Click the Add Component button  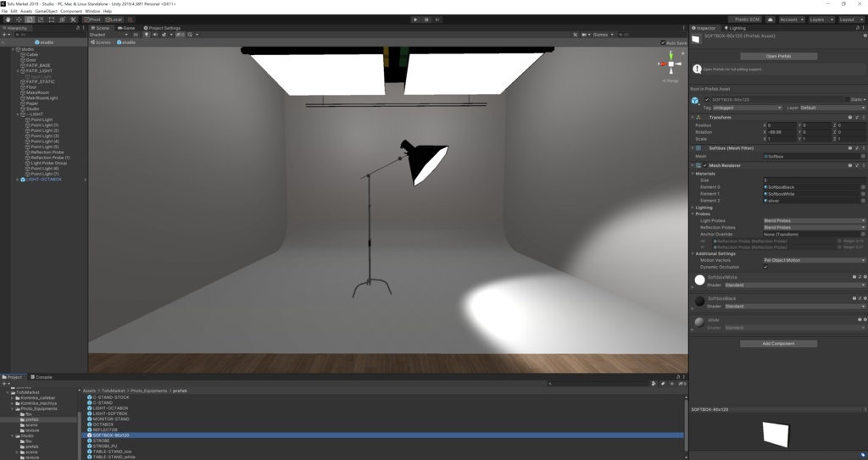point(778,344)
